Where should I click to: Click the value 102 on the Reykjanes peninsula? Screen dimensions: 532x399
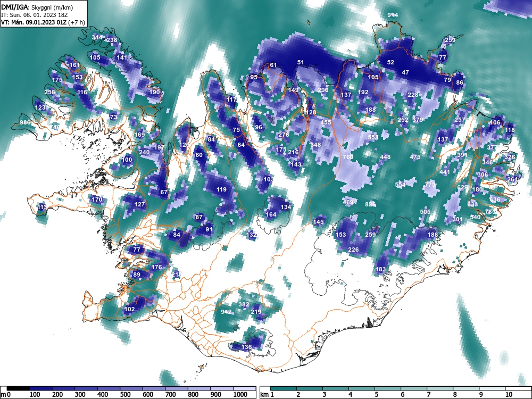130,309
